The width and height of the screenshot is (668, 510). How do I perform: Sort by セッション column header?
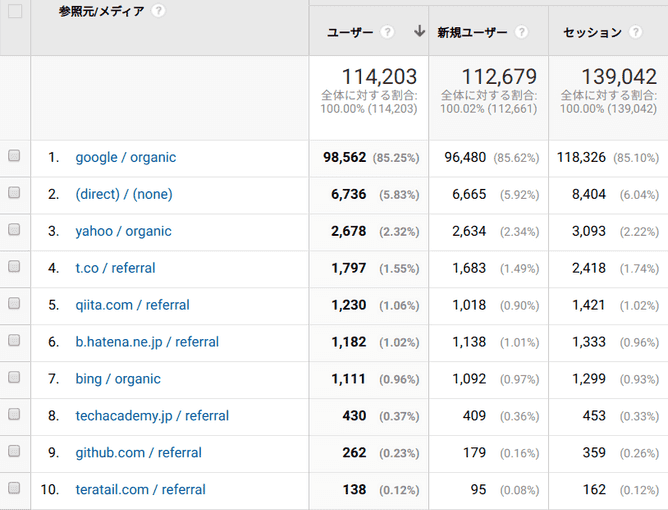(592, 32)
